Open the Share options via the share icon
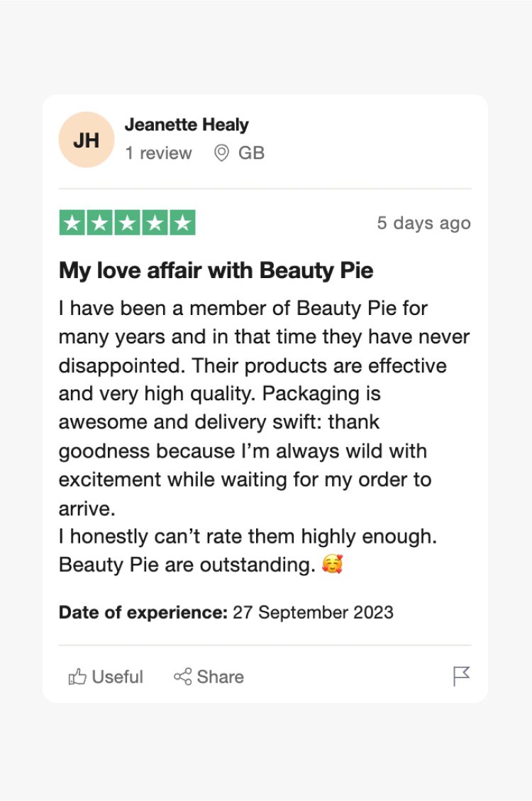532x801 pixels. pos(184,677)
